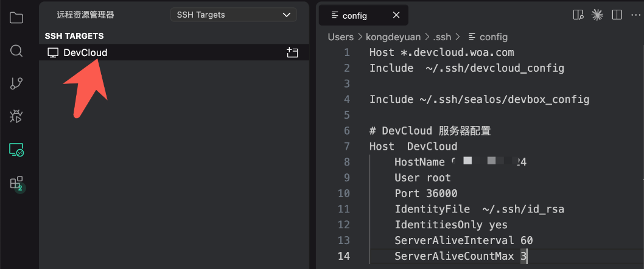Screen dimensions: 644x269
Task: Open the editor more actions ellipsis
Action: 635,15
